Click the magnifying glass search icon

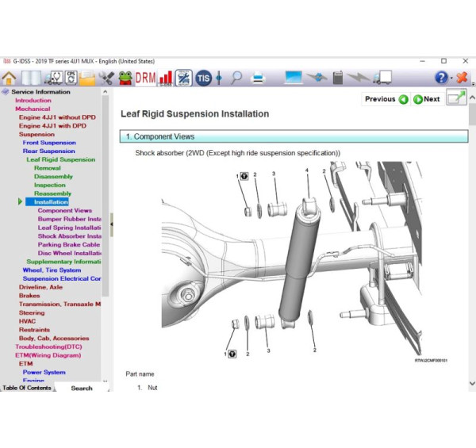236,78
